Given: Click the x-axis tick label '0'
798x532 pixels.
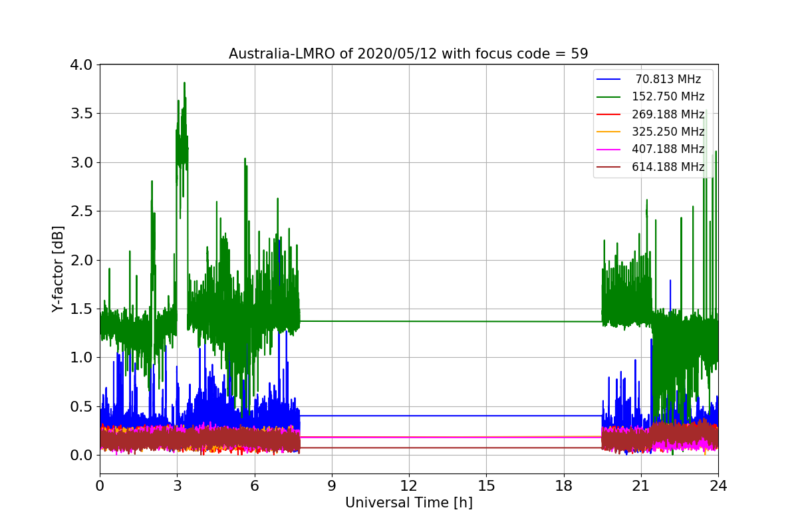Looking at the screenshot, I should (x=100, y=485).
